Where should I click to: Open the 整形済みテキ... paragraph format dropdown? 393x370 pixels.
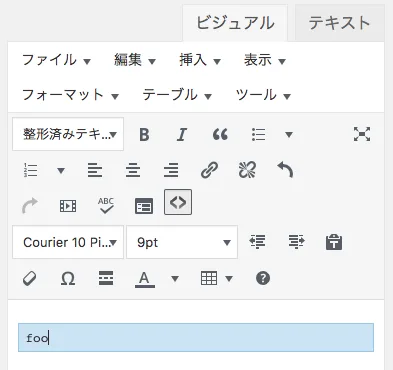click(x=68, y=134)
